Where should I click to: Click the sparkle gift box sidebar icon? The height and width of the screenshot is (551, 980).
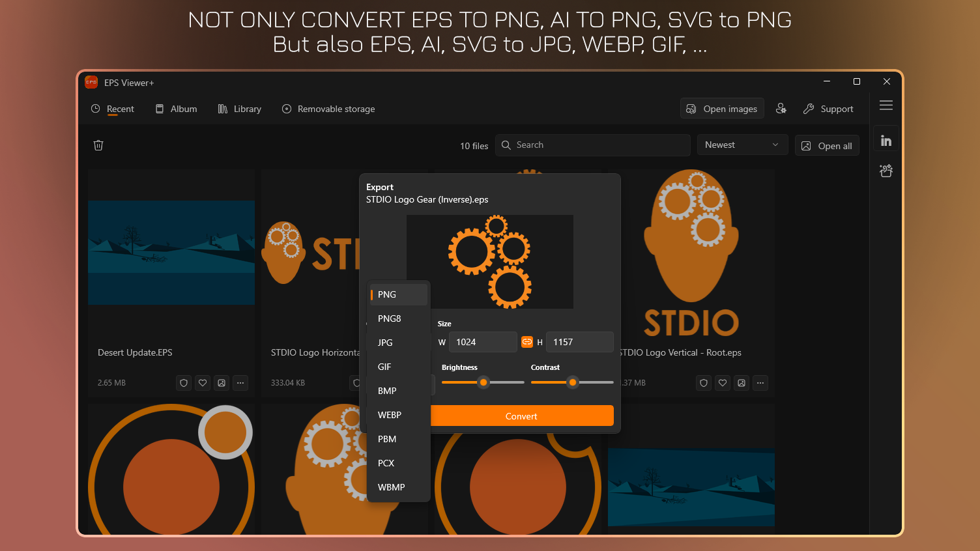(x=886, y=171)
